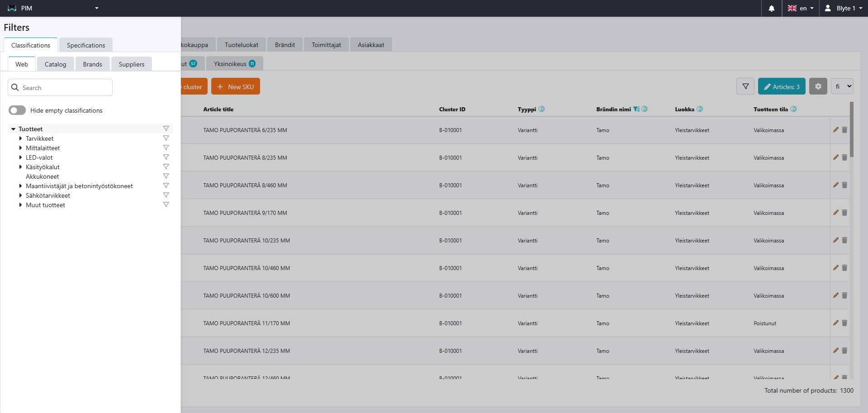
Task: Open the en language menu
Action: click(x=801, y=8)
